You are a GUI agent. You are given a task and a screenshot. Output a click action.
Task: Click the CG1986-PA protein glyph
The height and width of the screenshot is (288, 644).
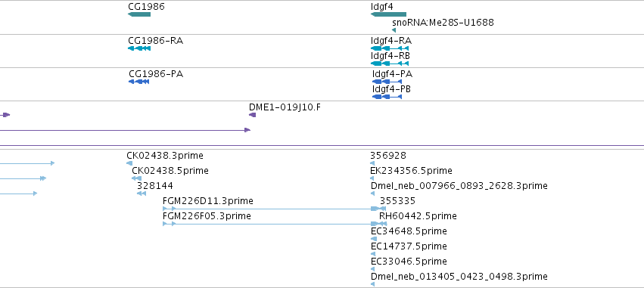tap(138, 82)
